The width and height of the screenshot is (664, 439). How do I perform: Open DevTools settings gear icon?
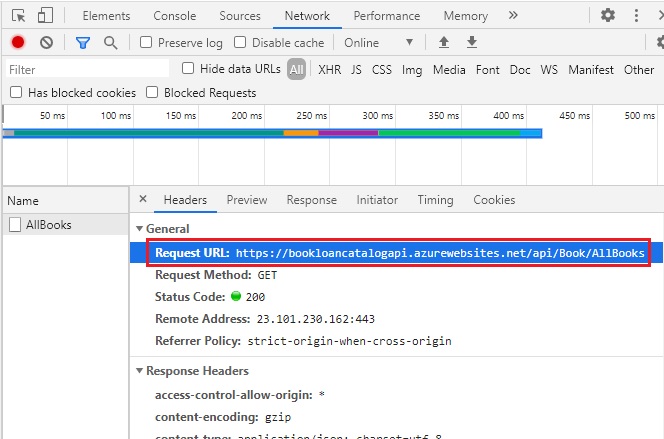click(x=608, y=16)
